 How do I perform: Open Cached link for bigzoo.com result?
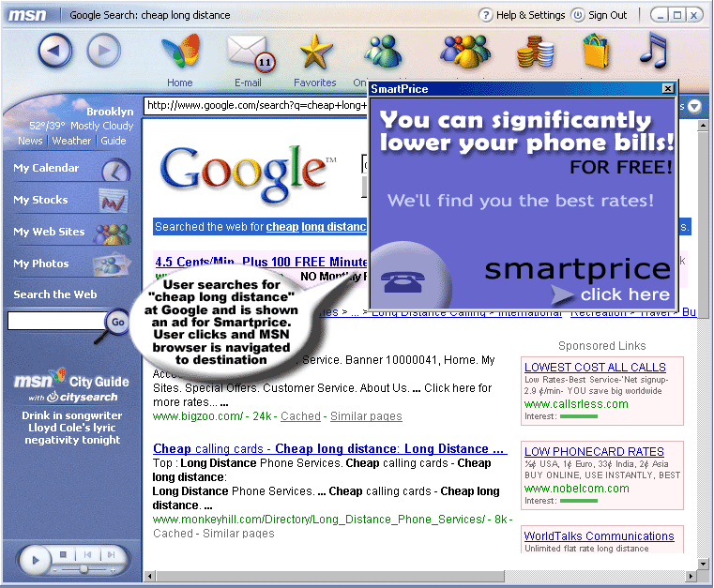pos(300,416)
